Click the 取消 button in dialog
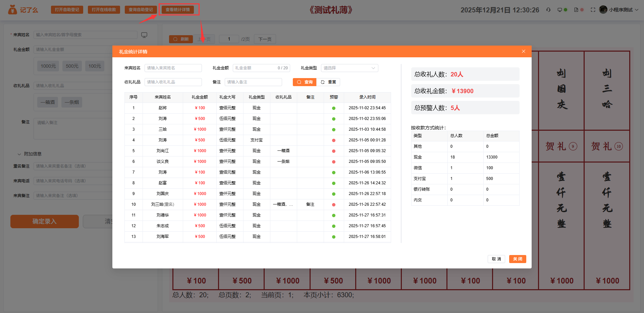The image size is (644, 313). (496, 259)
